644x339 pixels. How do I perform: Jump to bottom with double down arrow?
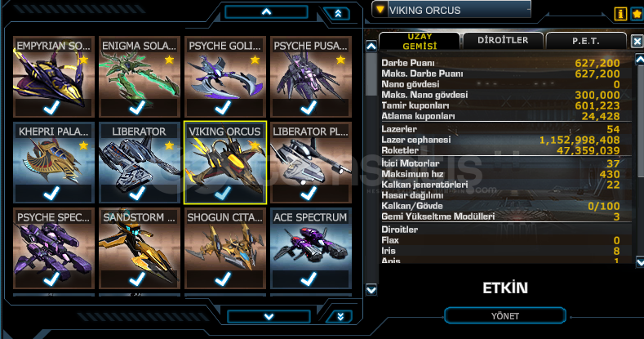(340, 317)
